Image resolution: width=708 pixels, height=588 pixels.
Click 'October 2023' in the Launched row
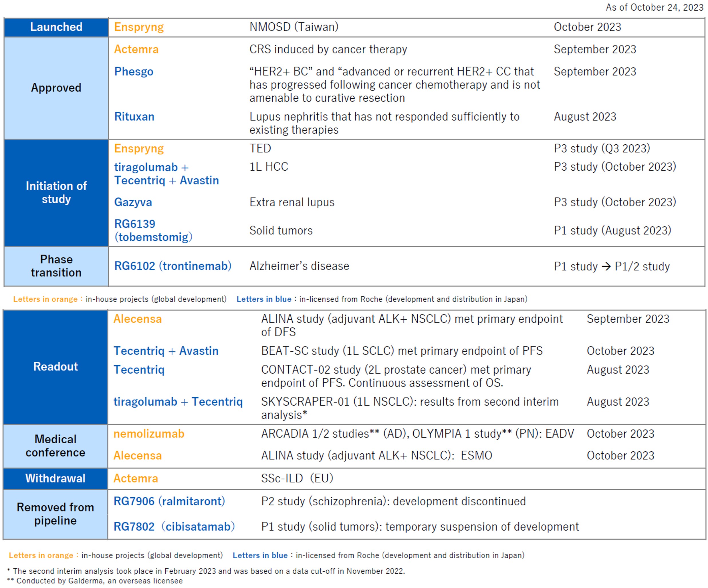pyautogui.click(x=587, y=27)
